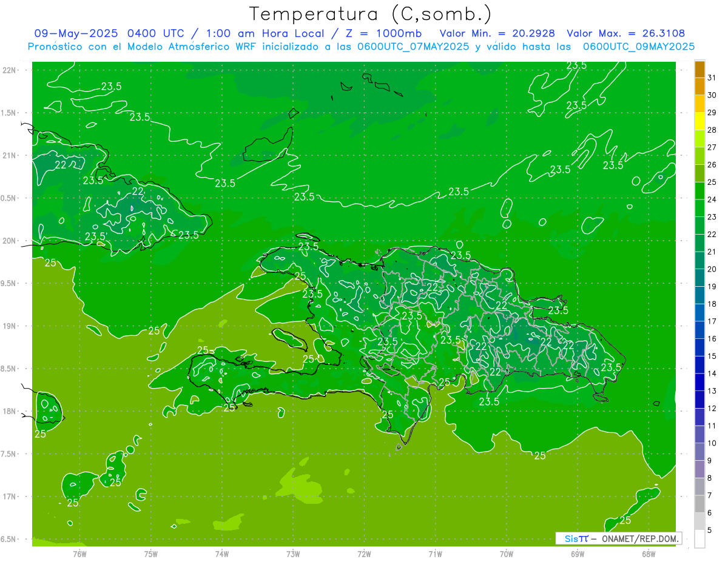Click the 69W longitude axis label
The height and width of the screenshot is (562, 728).
(578, 554)
